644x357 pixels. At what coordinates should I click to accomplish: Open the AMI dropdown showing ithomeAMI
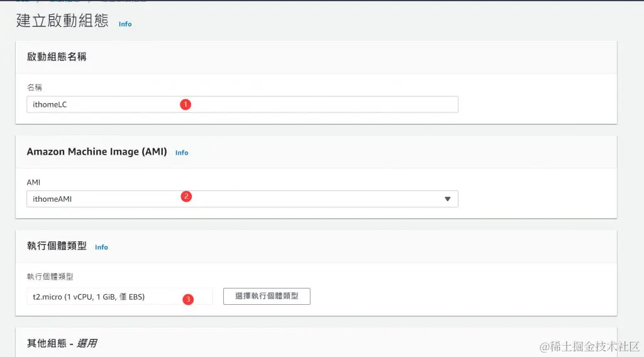coord(242,199)
